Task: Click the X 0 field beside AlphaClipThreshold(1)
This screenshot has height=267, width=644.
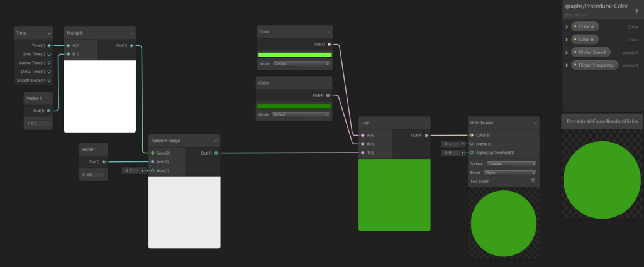Action: tap(454, 153)
